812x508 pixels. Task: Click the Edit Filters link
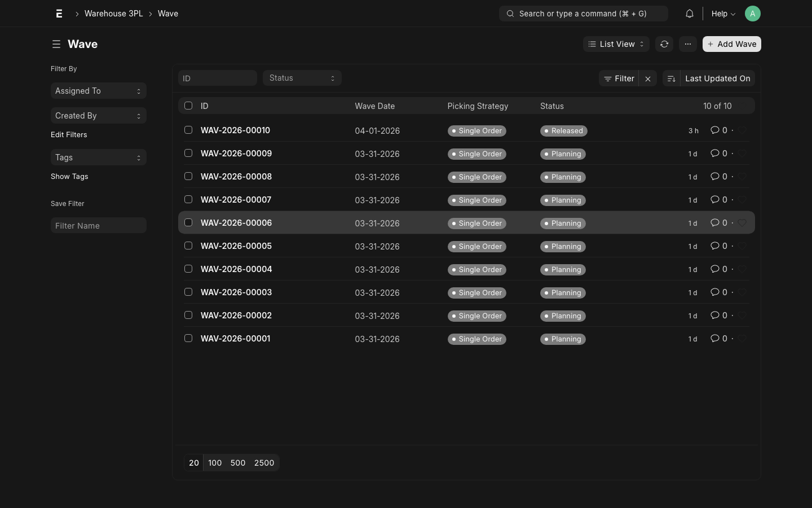[69, 134]
